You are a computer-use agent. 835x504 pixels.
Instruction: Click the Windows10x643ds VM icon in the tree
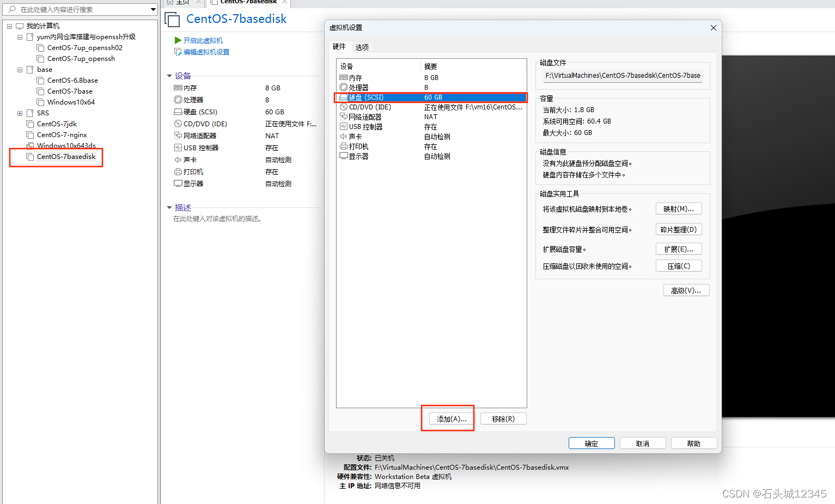pyautogui.click(x=30, y=145)
